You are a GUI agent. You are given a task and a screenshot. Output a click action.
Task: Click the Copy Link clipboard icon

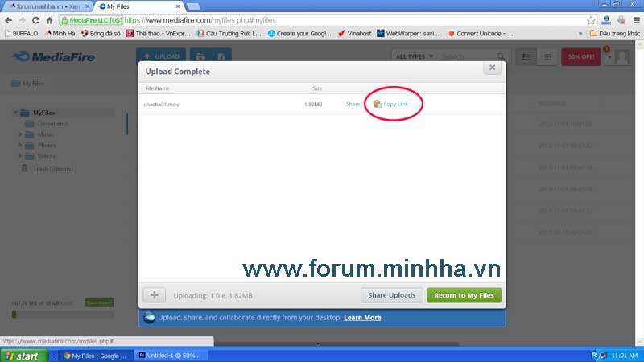click(x=377, y=104)
